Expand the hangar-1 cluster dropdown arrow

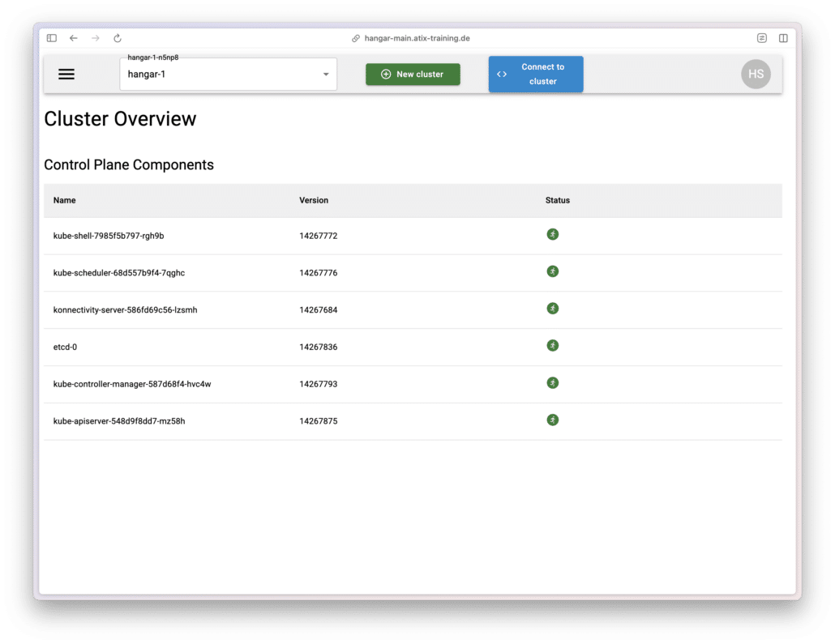pos(326,75)
